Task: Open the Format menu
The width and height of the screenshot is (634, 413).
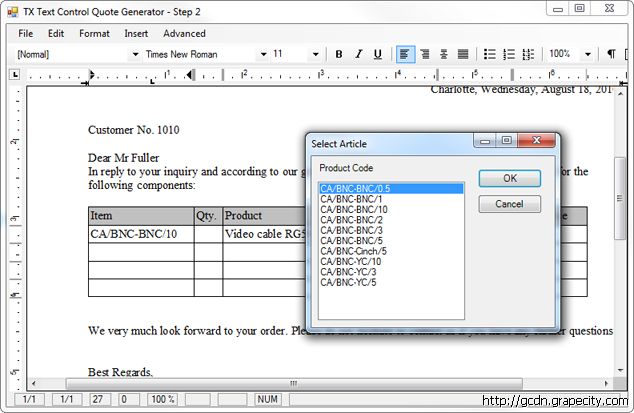Action: pyautogui.click(x=94, y=33)
